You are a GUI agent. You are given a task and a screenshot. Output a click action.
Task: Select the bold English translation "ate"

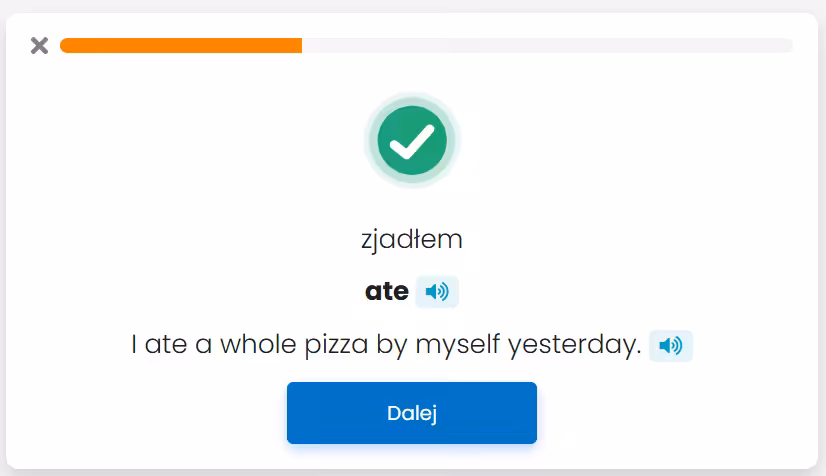tap(387, 292)
